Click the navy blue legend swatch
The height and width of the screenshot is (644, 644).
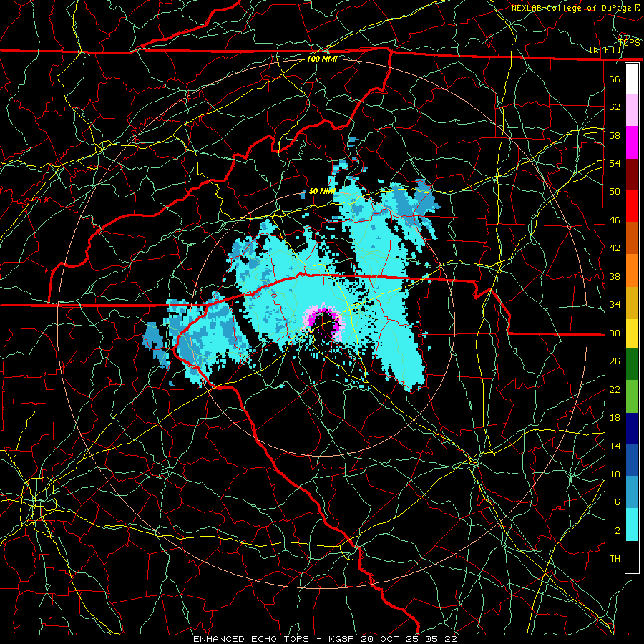(632, 429)
